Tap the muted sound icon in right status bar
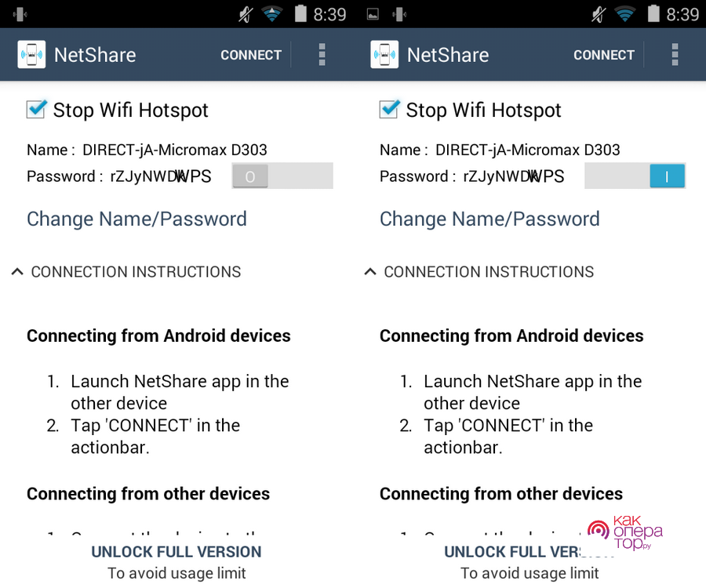The height and width of the screenshot is (588, 706). 599,14
